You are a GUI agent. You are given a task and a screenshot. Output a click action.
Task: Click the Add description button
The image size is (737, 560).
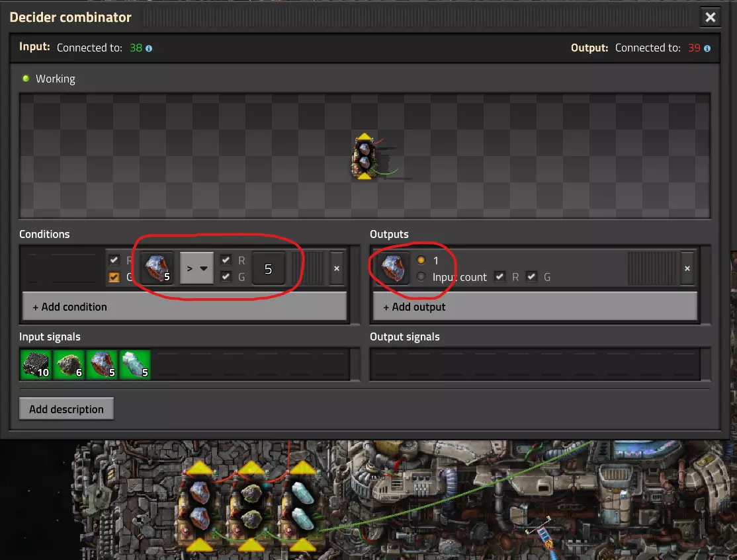[66, 409]
